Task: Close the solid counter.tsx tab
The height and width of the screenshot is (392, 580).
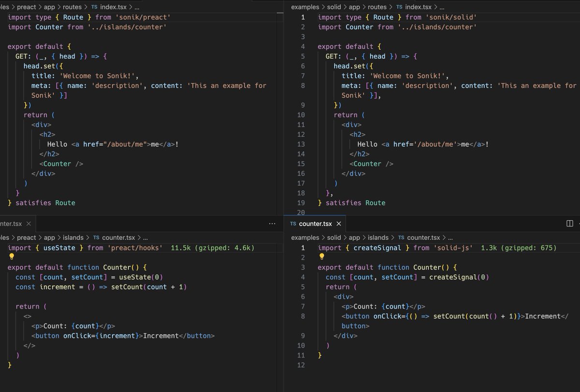Action: 338,224
